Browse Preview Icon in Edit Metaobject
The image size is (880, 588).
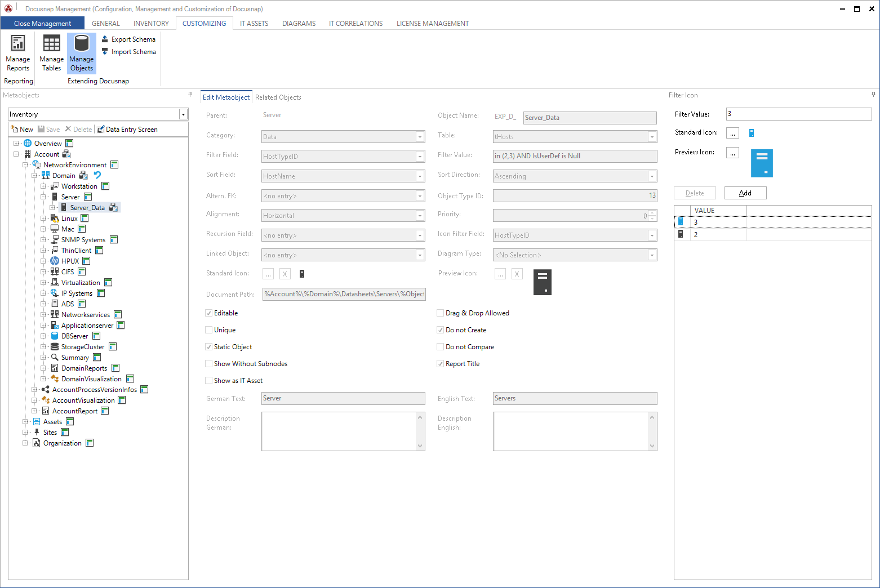point(500,274)
